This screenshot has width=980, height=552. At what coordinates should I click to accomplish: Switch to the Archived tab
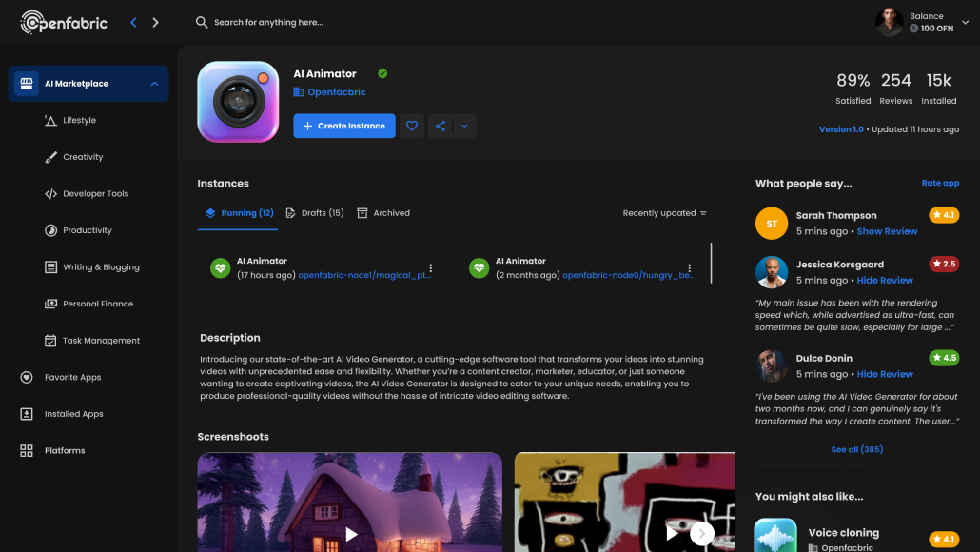383,213
